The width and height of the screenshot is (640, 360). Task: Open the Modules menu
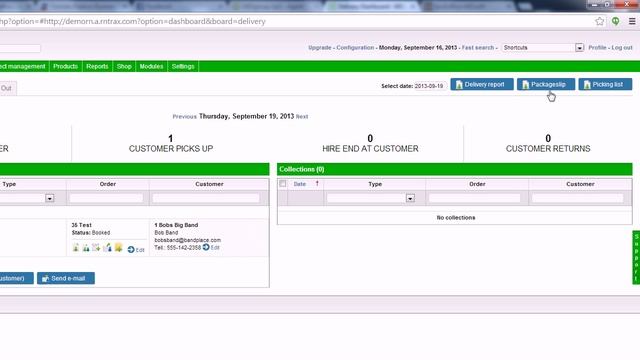pyautogui.click(x=151, y=66)
